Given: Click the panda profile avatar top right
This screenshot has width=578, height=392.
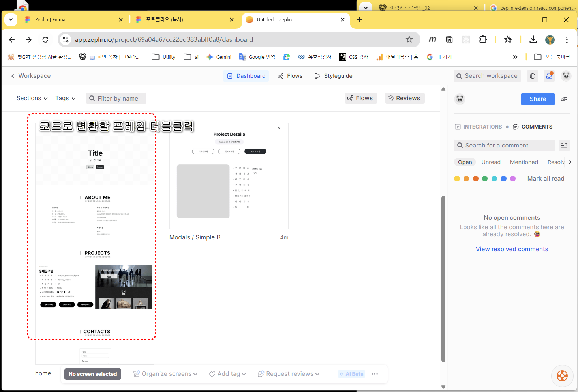Looking at the screenshot, I should click(x=566, y=76).
